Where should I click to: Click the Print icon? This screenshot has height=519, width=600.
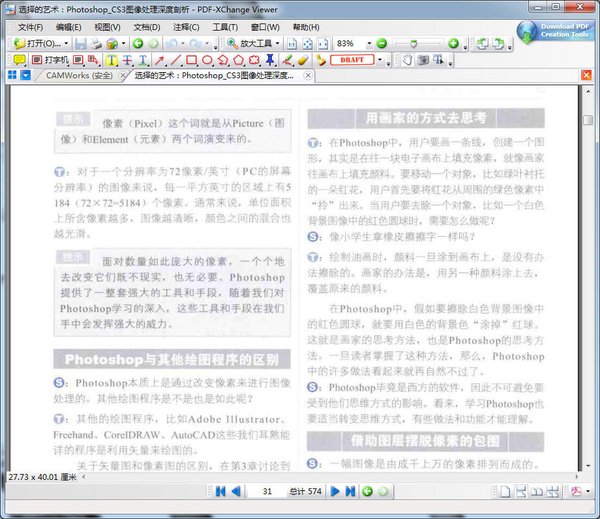[x=96, y=43]
